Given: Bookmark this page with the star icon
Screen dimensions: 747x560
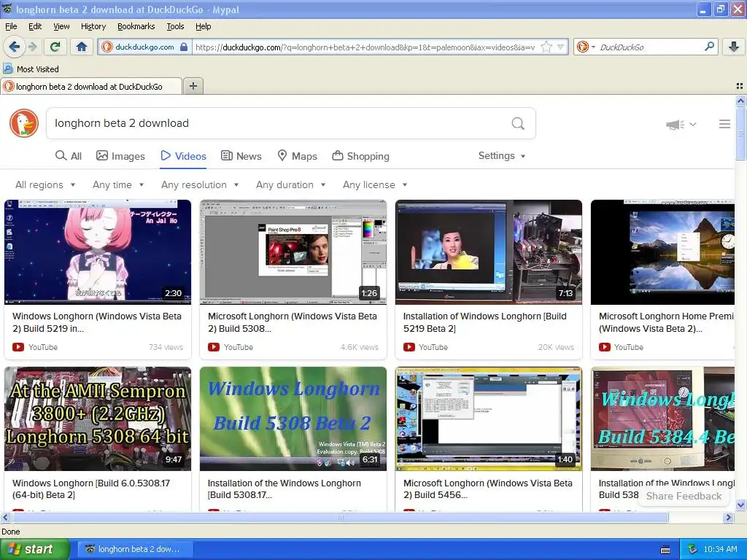Looking at the screenshot, I should [x=546, y=47].
